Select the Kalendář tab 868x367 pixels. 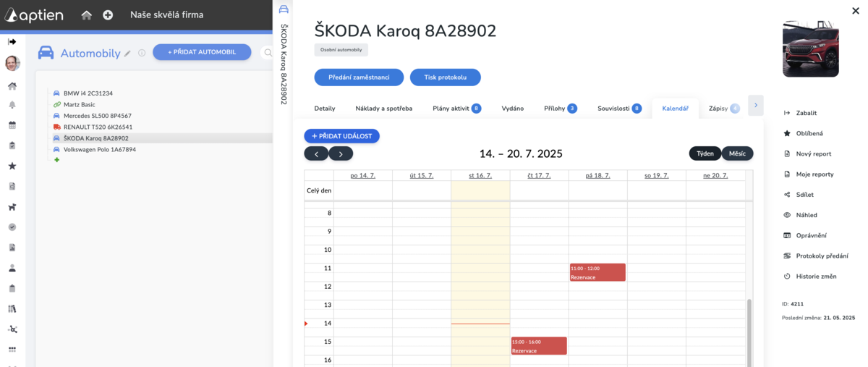point(675,109)
